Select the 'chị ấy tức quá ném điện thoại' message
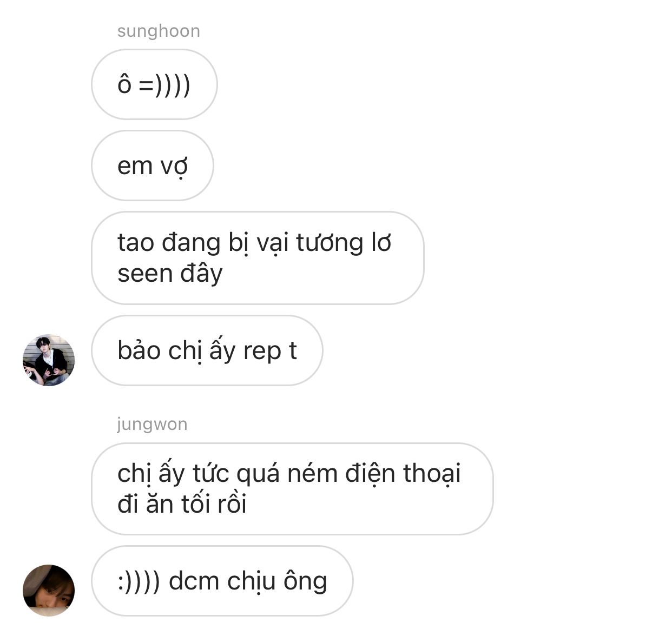Viewport: 672px width, 636px height. pyautogui.click(x=292, y=489)
